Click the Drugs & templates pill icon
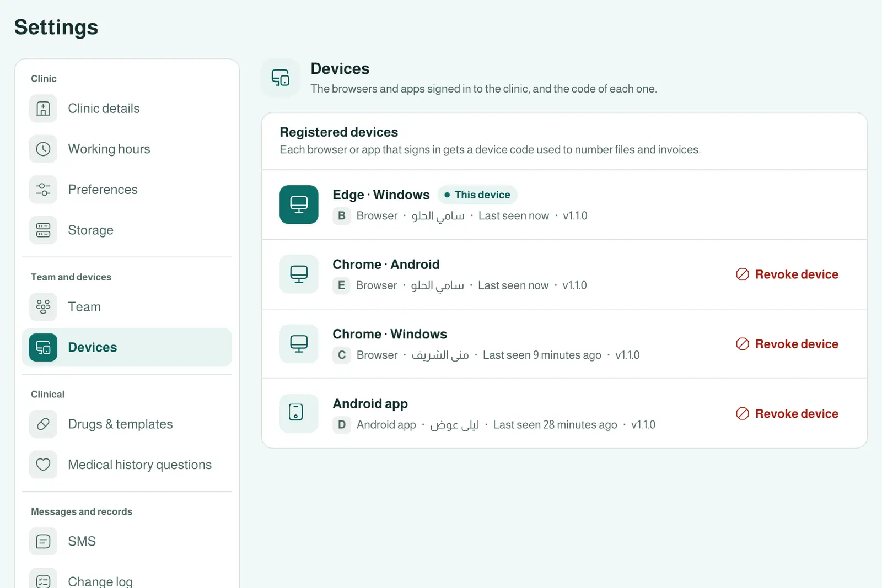The width and height of the screenshot is (882, 588). click(43, 424)
